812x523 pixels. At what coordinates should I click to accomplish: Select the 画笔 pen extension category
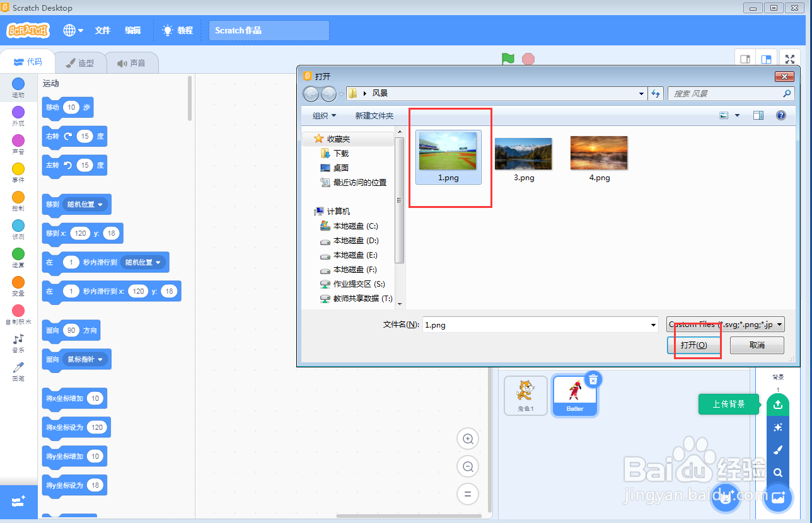18,371
